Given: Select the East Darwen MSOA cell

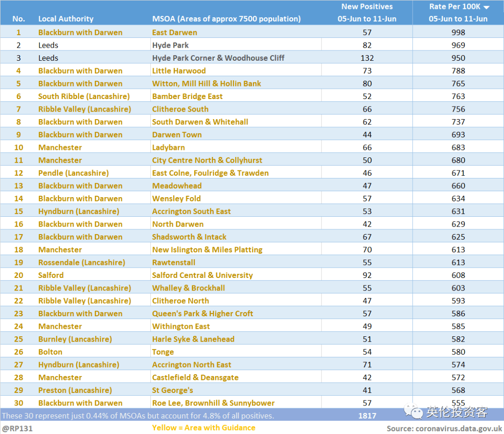Looking at the screenshot, I should [175, 32].
